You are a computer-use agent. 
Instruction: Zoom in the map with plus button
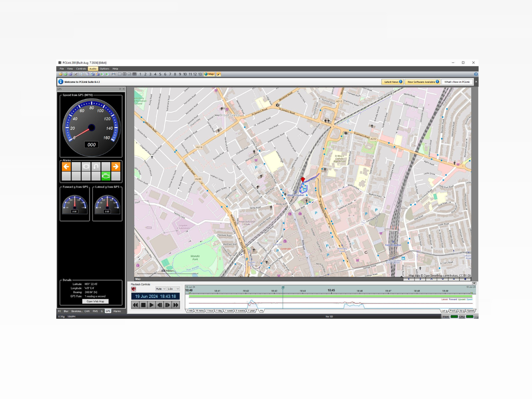pyautogui.click(x=465, y=279)
